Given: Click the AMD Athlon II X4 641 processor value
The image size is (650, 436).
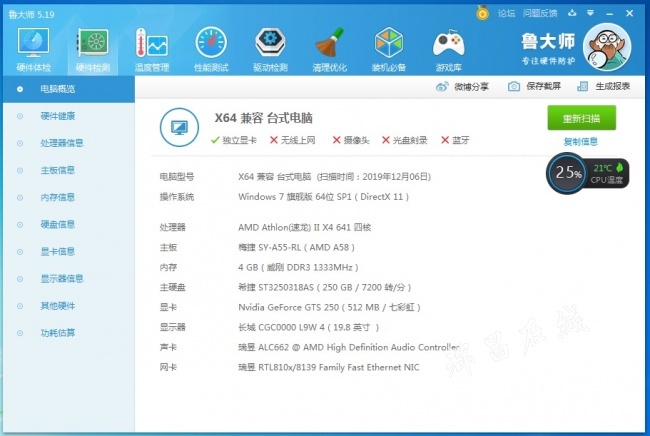Looking at the screenshot, I should pos(304,227).
